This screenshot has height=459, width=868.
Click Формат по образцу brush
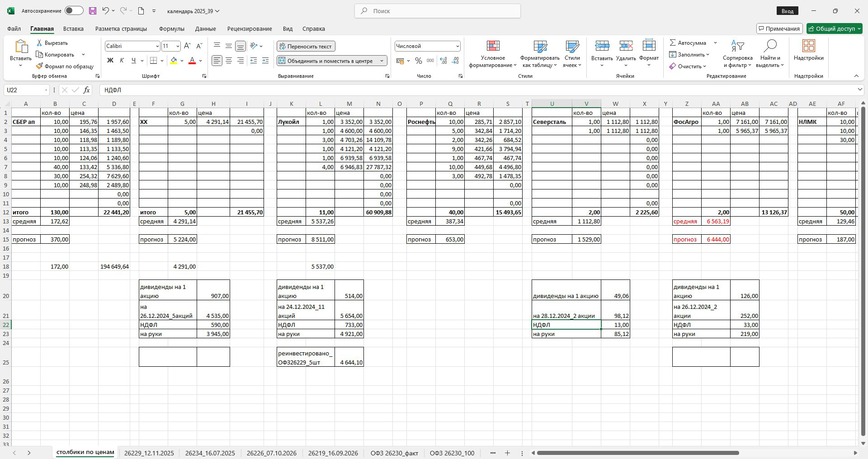65,66
